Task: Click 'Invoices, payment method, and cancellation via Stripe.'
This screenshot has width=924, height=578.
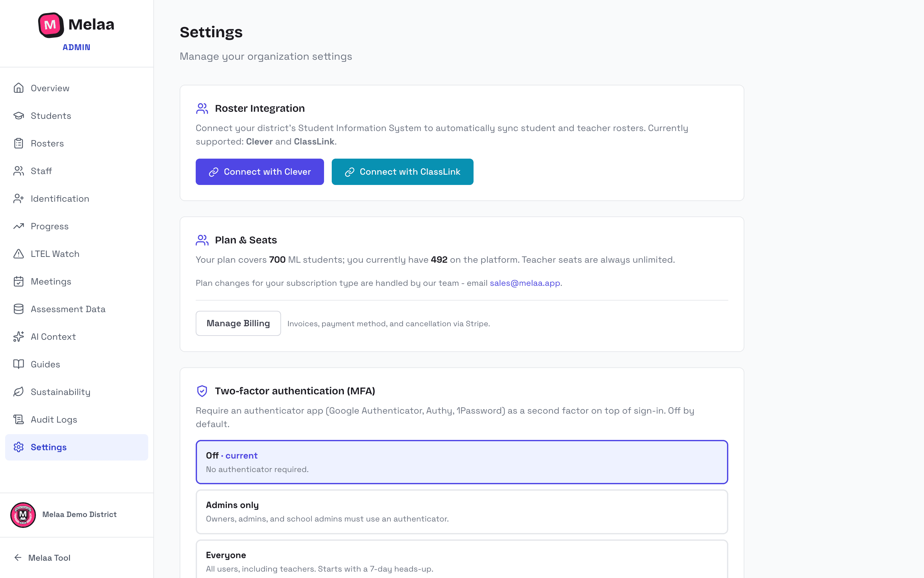Action: (388, 324)
